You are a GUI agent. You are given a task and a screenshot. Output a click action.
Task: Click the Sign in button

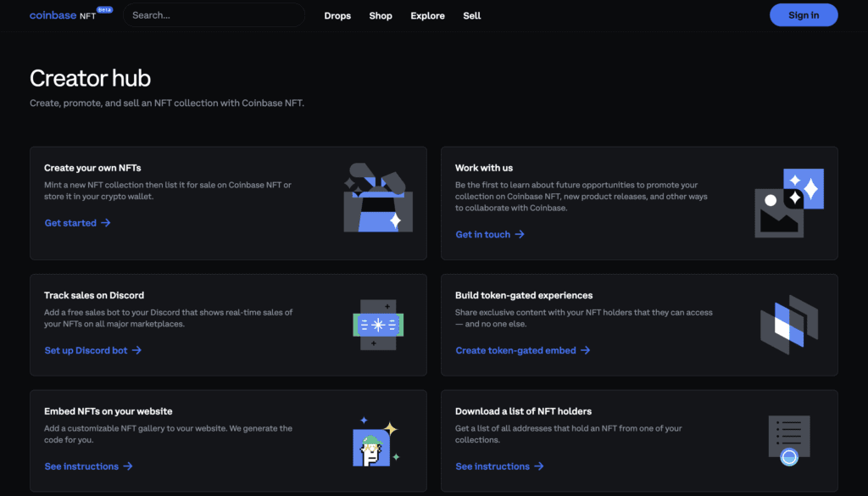point(804,15)
